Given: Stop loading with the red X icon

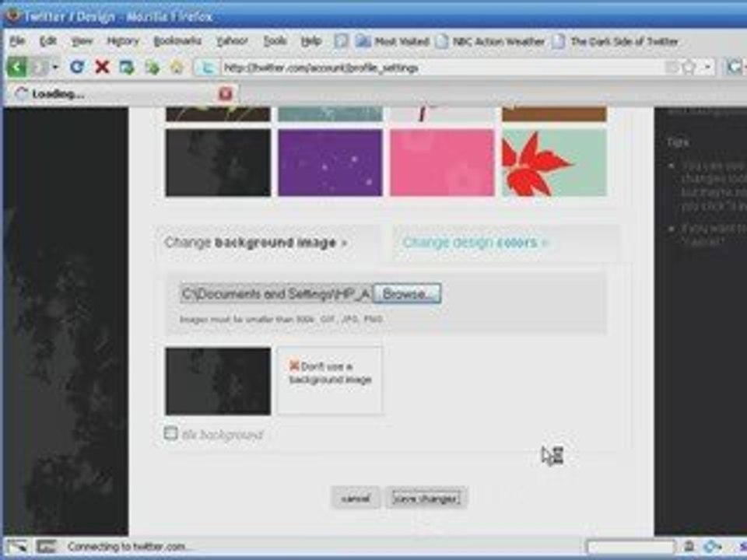Looking at the screenshot, I should click(x=102, y=67).
